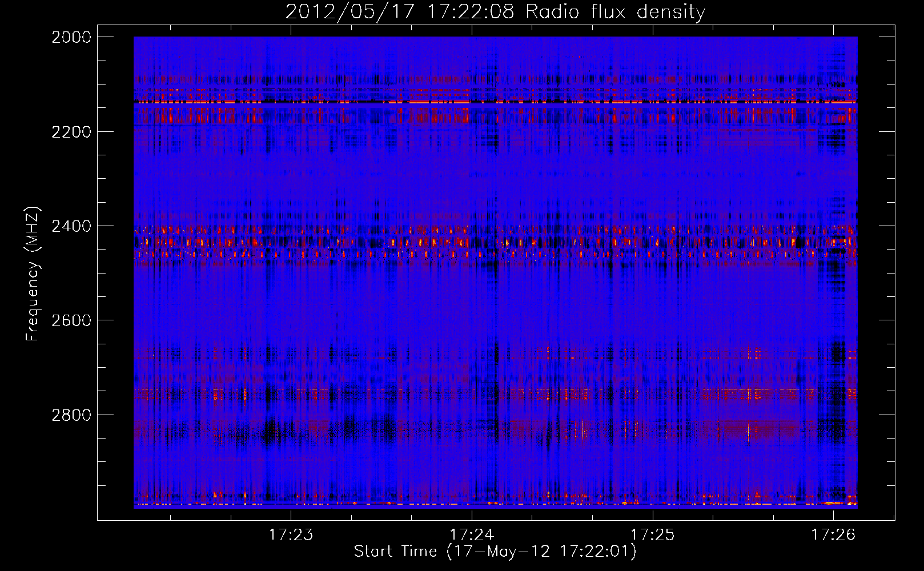Click the "Start Time (17-May-12 17:22:01)" label

point(495,552)
